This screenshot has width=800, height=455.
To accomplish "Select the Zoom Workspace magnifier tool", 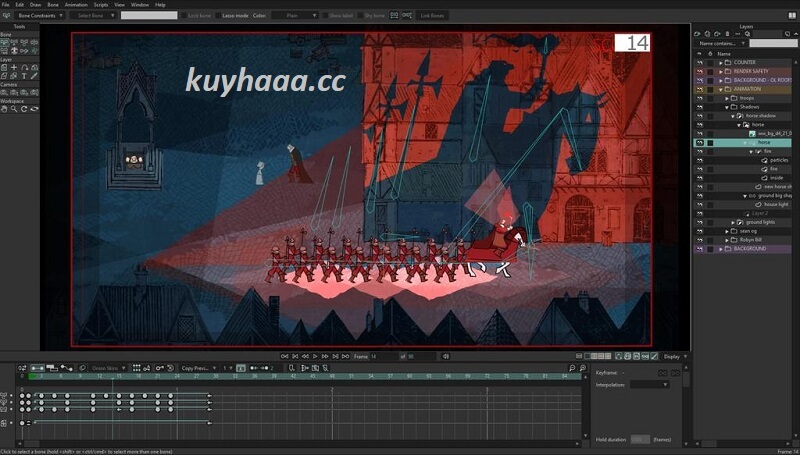I will pyautogui.click(x=14, y=109).
